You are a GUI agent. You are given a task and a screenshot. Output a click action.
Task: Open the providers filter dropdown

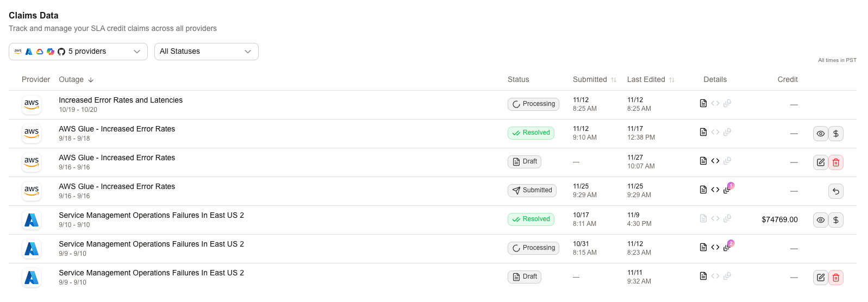[78, 52]
